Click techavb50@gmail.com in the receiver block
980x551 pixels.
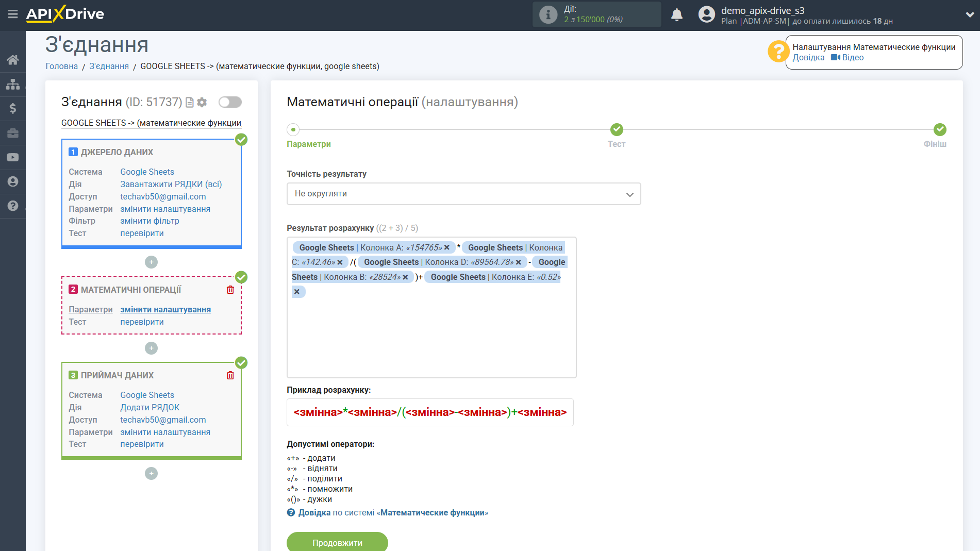[x=163, y=420]
